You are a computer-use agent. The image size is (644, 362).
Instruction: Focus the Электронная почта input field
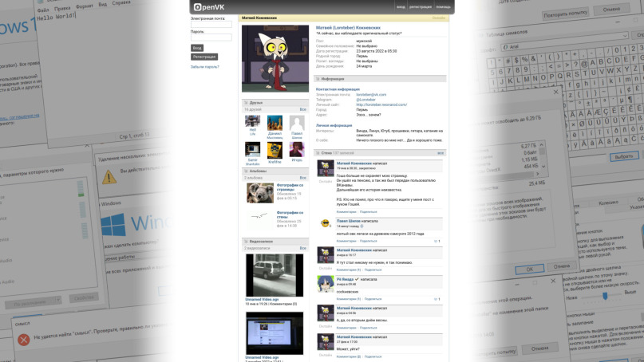(x=211, y=24)
